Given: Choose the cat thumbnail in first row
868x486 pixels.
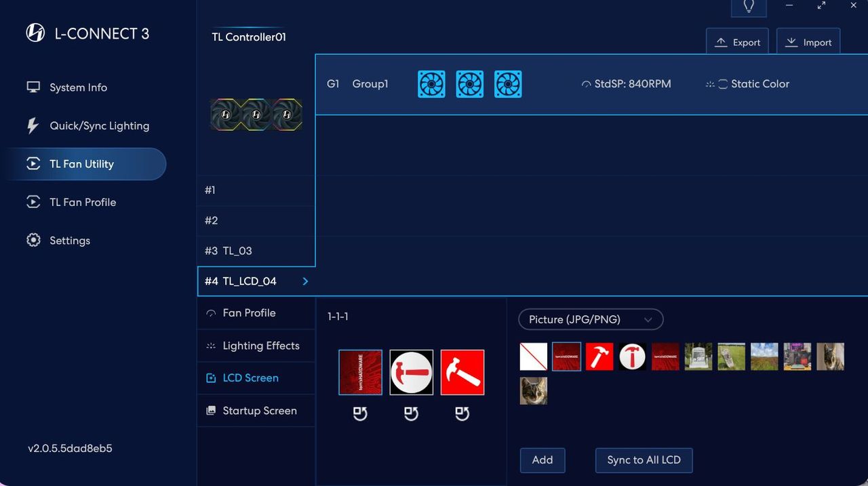Looking at the screenshot, I should 830,357.
